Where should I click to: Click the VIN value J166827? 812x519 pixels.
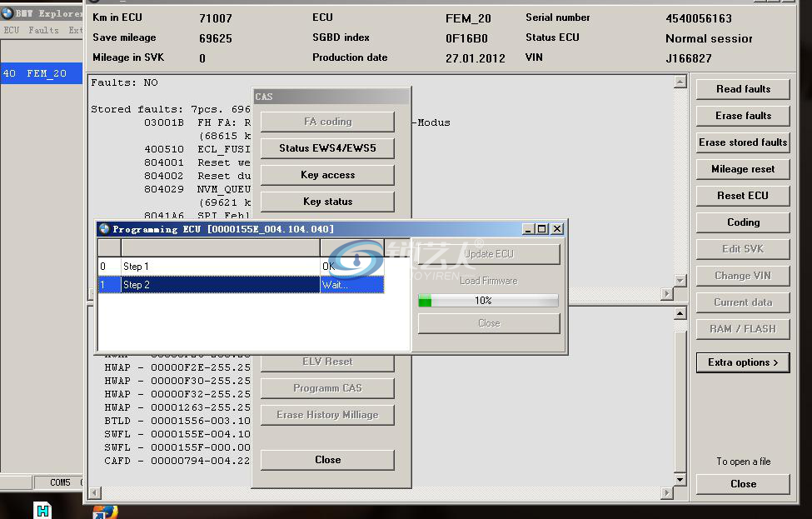[689, 58]
